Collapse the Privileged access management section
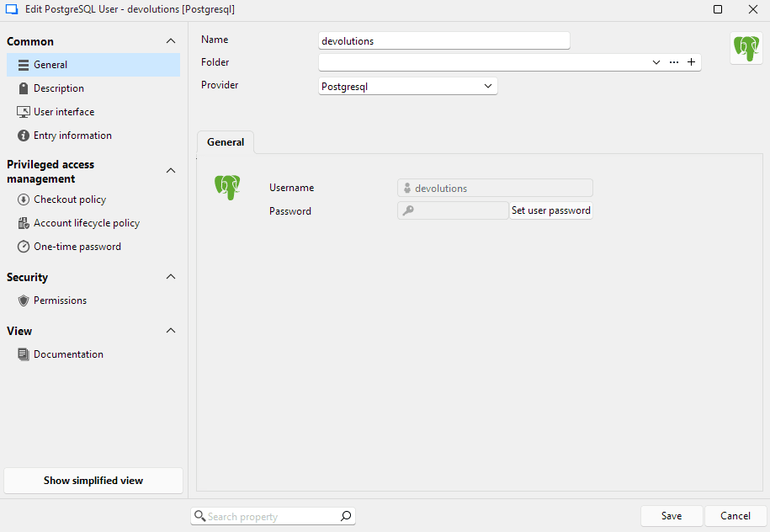770x532 pixels. click(171, 170)
